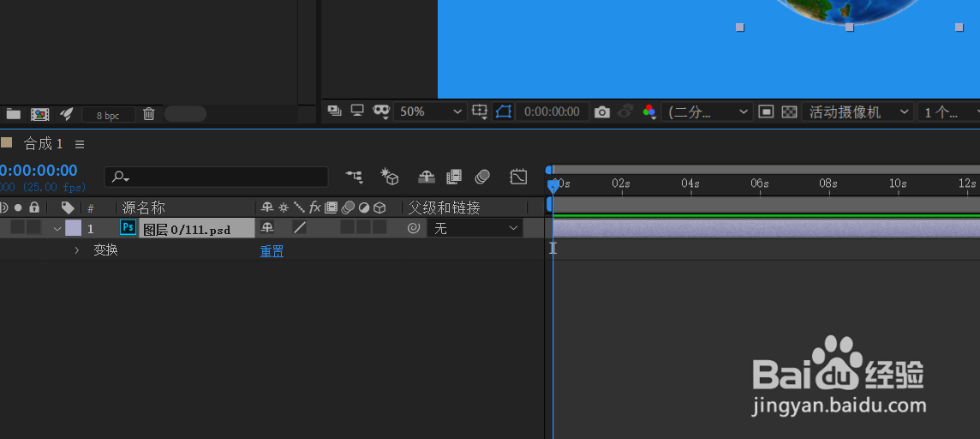Open the 活动摄像机 camera view dropdown
Viewport: 980px width, 439px height.
coord(857,111)
